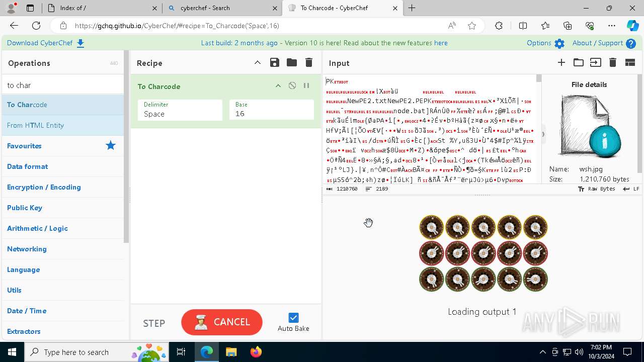Open Copilot sidebar icon
Image resolution: width=644 pixels, height=362 pixels.
[632, 26]
